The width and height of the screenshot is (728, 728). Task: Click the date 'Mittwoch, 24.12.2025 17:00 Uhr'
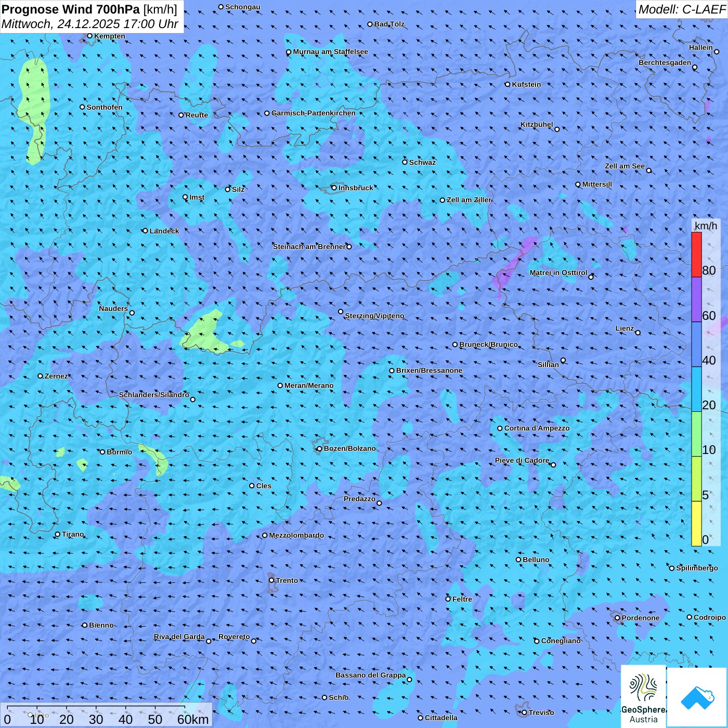point(89,24)
